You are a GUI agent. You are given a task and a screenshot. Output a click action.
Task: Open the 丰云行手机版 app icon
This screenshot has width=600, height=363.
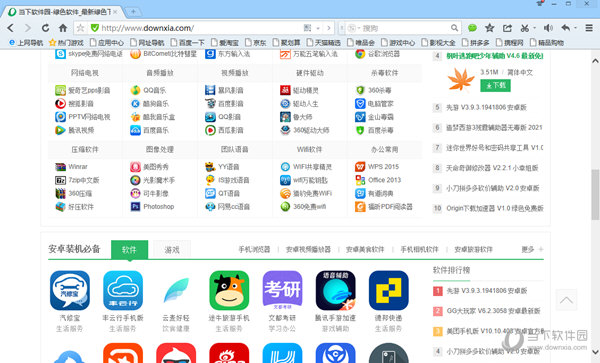(x=123, y=290)
